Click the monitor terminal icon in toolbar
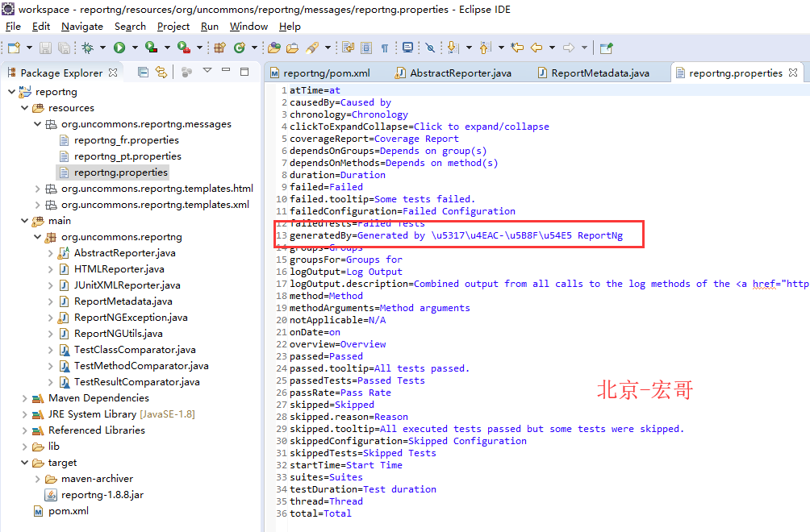The width and height of the screenshot is (810, 532). pyautogui.click(x=407, y=48)
